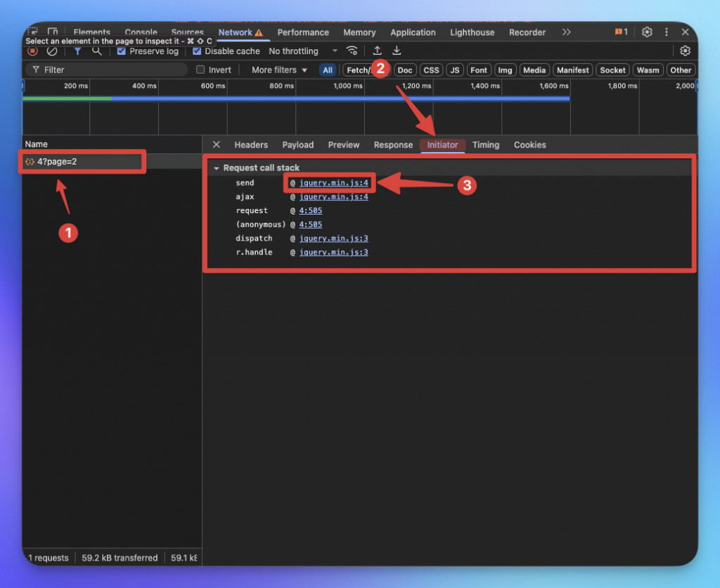The width and height of the screenshot is (720, 588).
Task: Click the Network warning triangle icon
Action: (x=259, y=32)
